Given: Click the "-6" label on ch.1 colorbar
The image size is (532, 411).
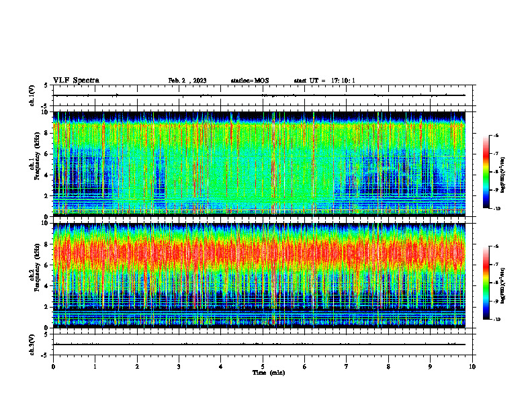Looking at the screenshot, I should (x=496, y=135).
